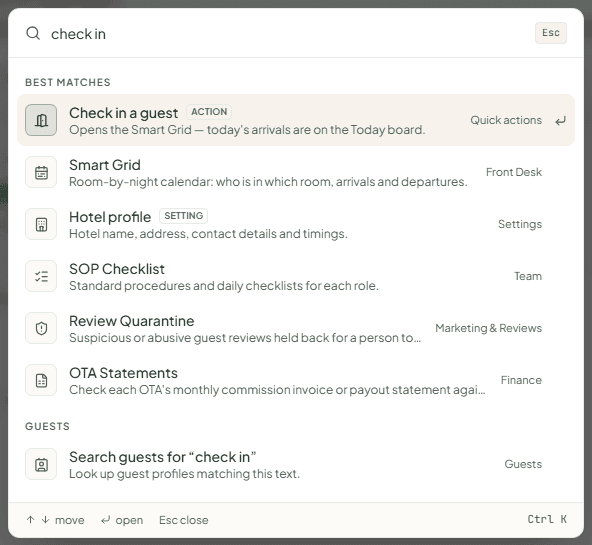Click the BEST MATCHES section heading
This screenshot has height=545, width=592.
tap(68, 82)
